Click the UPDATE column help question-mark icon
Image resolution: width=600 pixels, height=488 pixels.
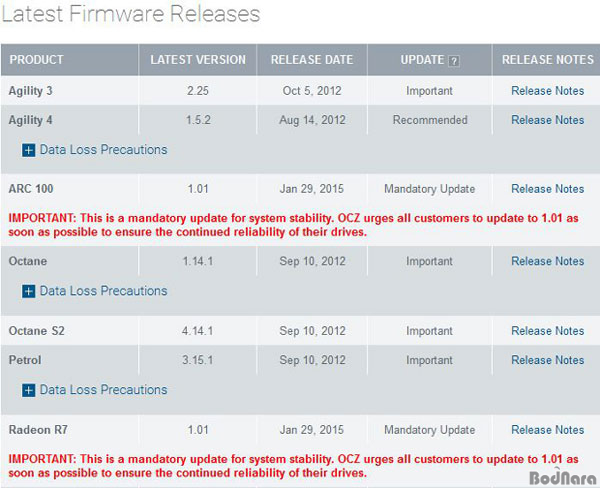click(x=453, y=60)
